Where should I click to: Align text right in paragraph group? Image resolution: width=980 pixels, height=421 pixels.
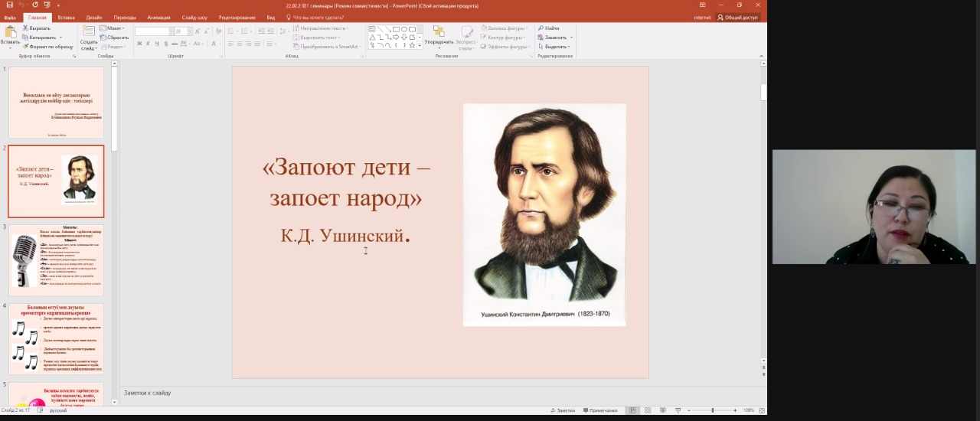[x=249, y=44]
